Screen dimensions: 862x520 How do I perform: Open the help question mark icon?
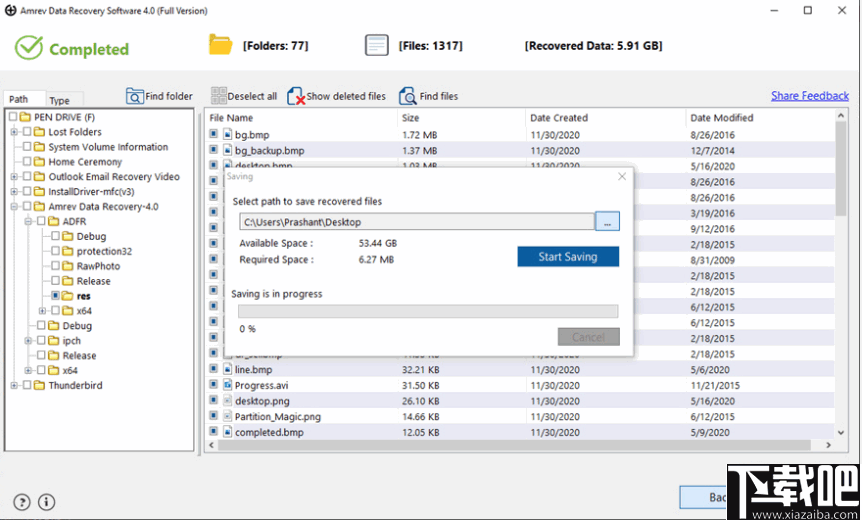pos(22,502)
